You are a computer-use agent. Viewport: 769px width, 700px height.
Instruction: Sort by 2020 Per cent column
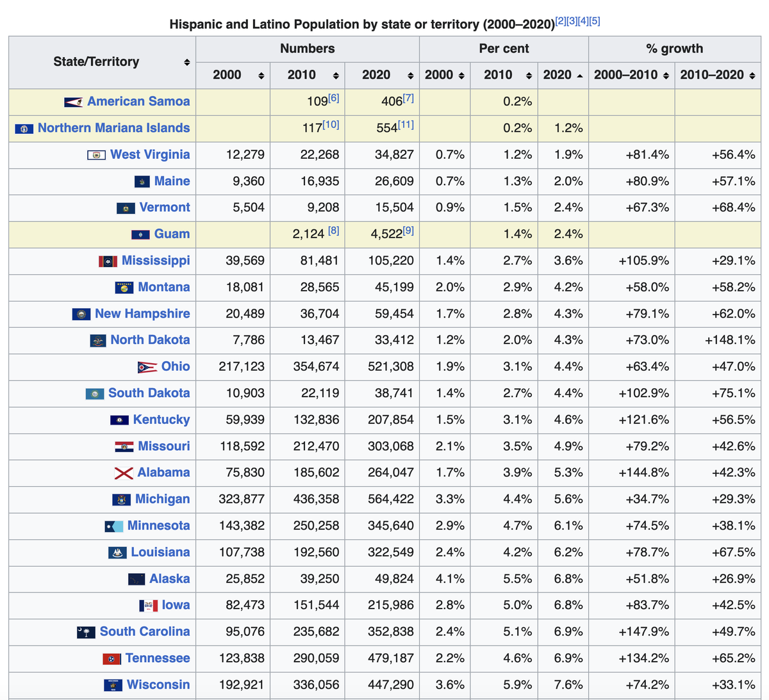pos(579,76)
